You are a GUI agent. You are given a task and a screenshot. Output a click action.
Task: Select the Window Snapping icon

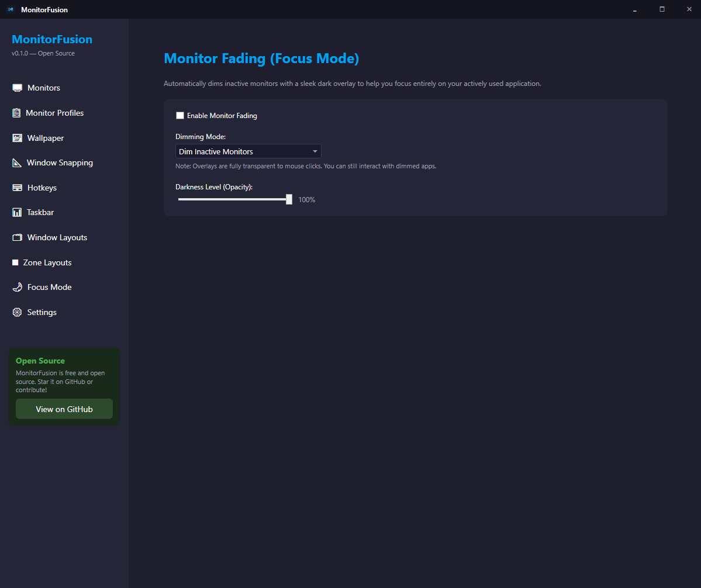[x=16, y=162]
